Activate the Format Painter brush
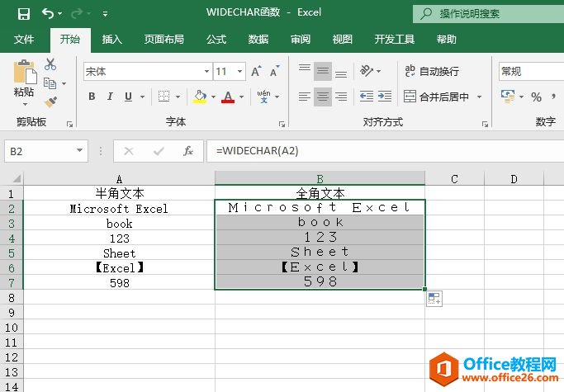 click(50, 102)
